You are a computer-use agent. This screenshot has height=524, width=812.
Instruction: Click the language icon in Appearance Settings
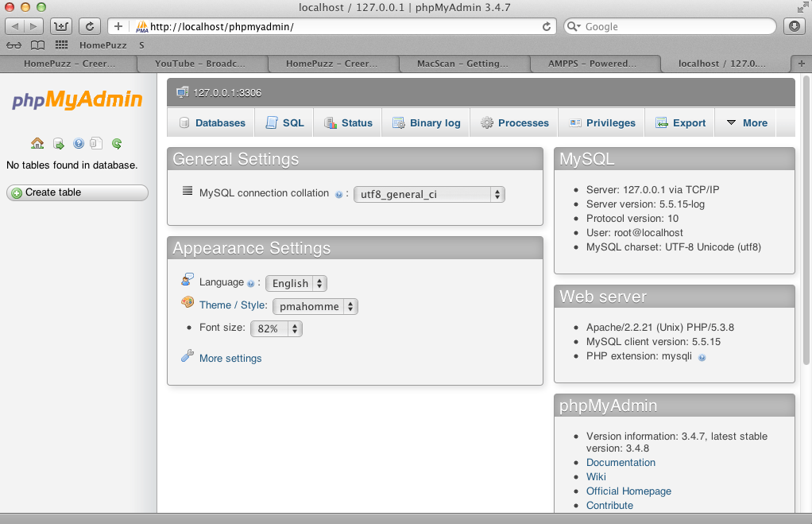click(188, 279)
